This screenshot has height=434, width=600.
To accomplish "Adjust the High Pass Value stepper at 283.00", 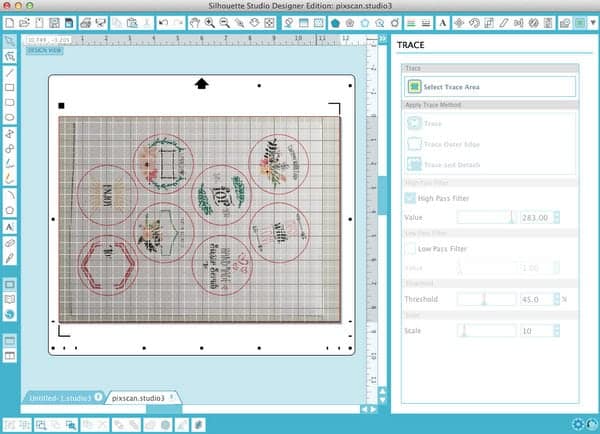I will (x=556, y=217).
